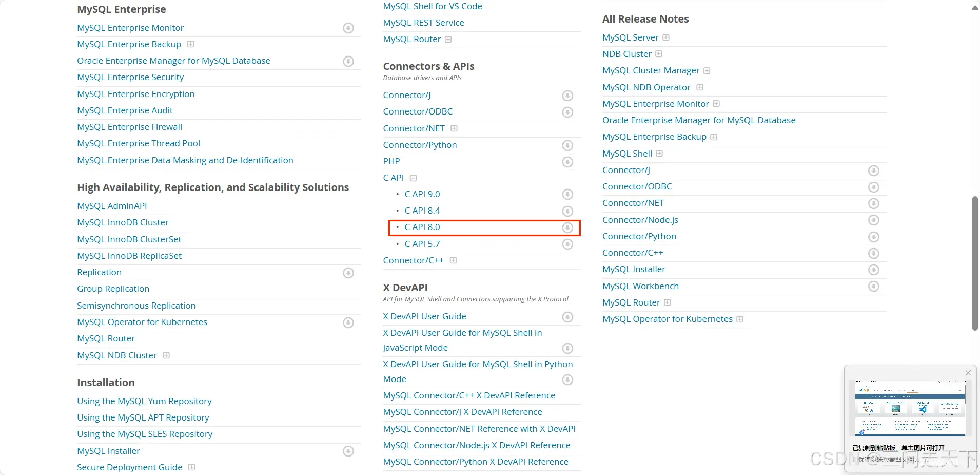This screenshot has width=980, height=475.
Task: Expand Connector/C++ versions under Connectors & APIs
Action: coord(454,260)
